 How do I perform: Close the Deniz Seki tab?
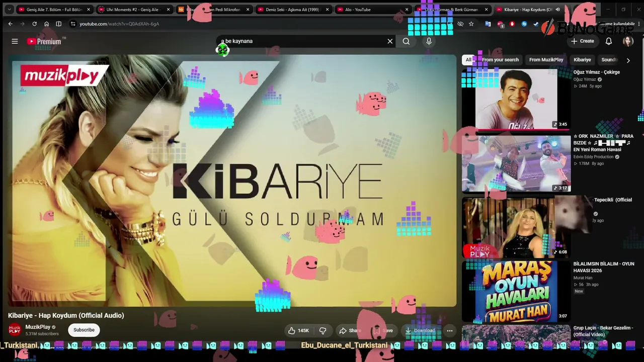click(327, 10)
